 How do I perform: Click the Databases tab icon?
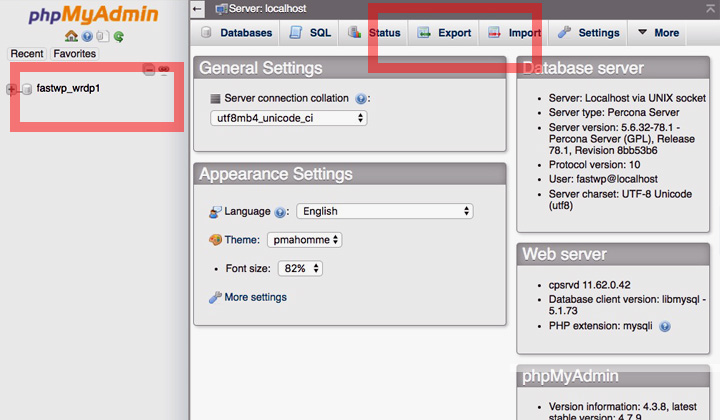207,32
